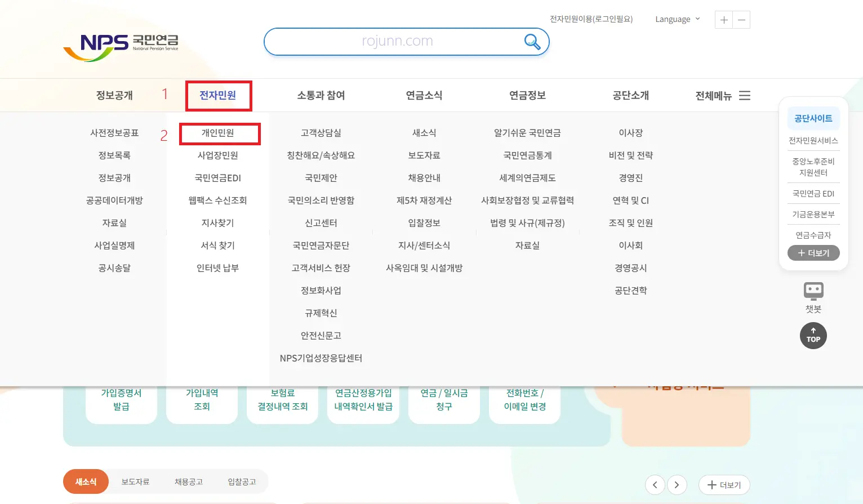Click the NPS 국민연금 logo

(122, 45)
